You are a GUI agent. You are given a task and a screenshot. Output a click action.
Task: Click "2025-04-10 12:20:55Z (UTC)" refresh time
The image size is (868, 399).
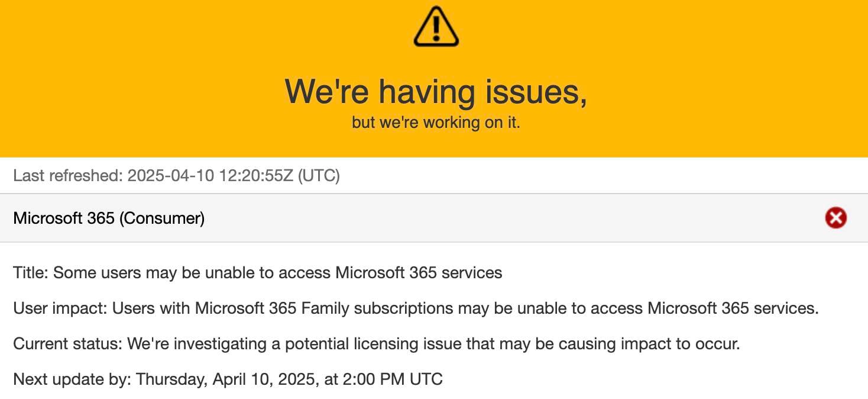click(234, 176)
